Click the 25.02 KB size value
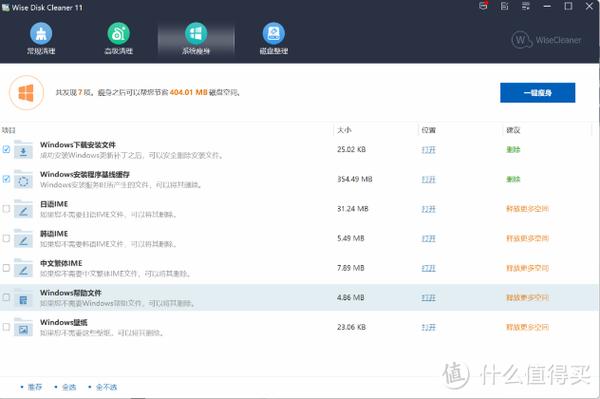Screen dimensions: 600x399 click(x=351, y=149)
